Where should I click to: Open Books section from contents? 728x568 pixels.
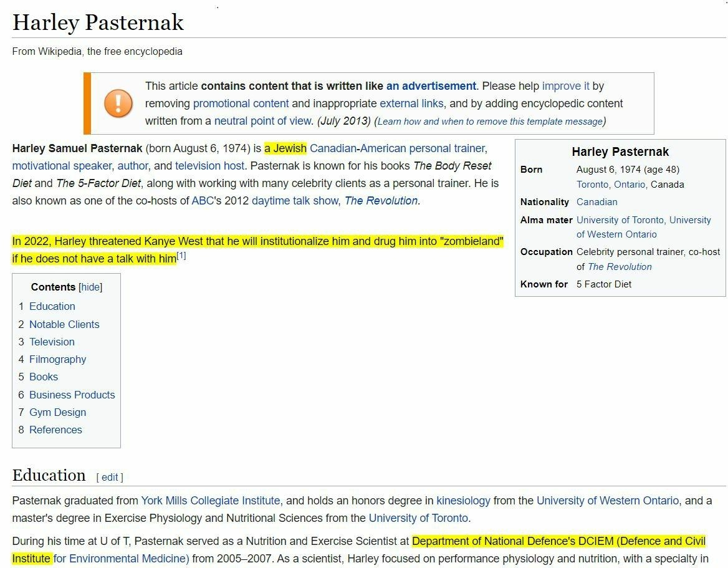(43, 377)
